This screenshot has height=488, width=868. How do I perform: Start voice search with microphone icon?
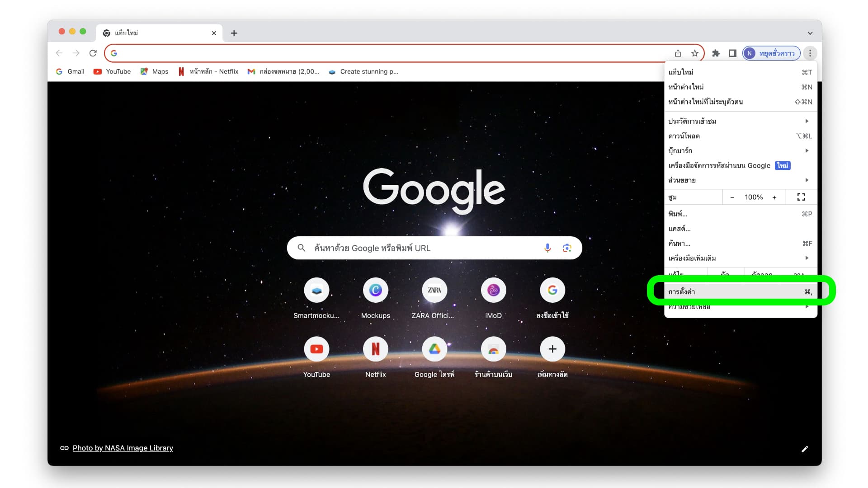[547, 248]
